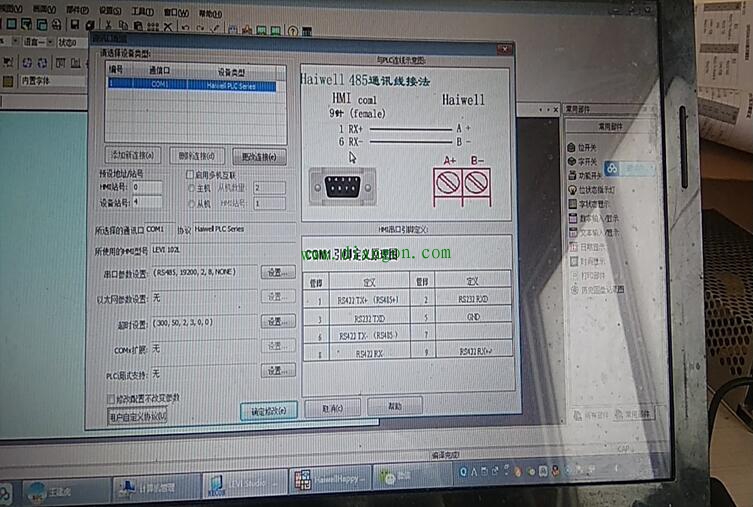Enable the 启用多机互联 checkbox
The height and width of the screenshot is (507, 753).
click(x=190, y=174)
